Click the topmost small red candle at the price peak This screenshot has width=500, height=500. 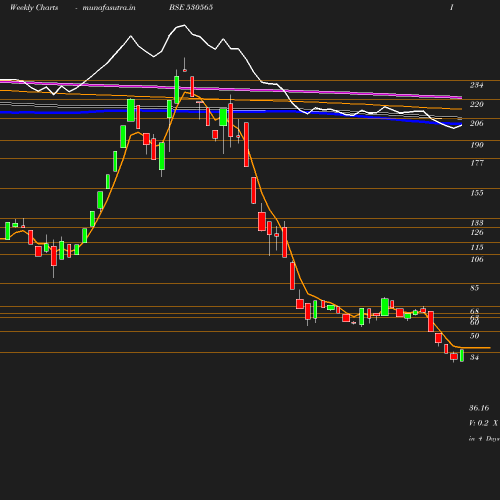(x=185, y=70)
